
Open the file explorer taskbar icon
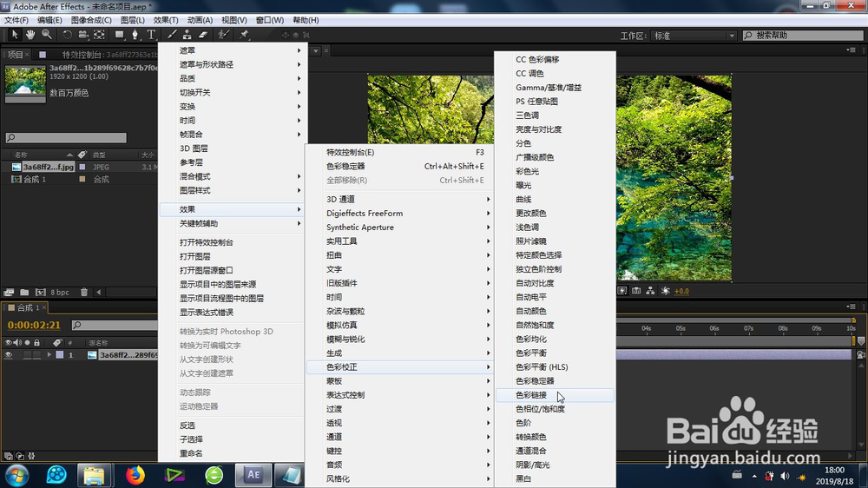tap(94, 475)
